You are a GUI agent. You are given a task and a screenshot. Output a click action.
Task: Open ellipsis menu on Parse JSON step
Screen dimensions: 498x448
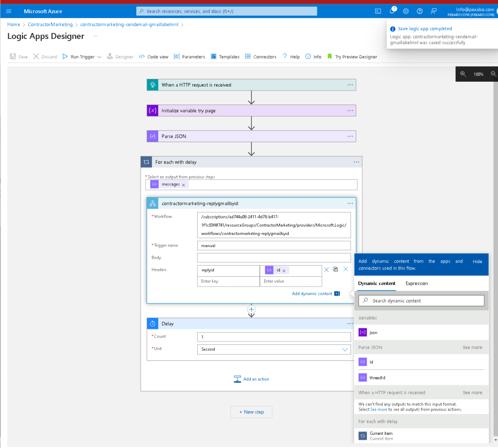[x=350, y=136]
